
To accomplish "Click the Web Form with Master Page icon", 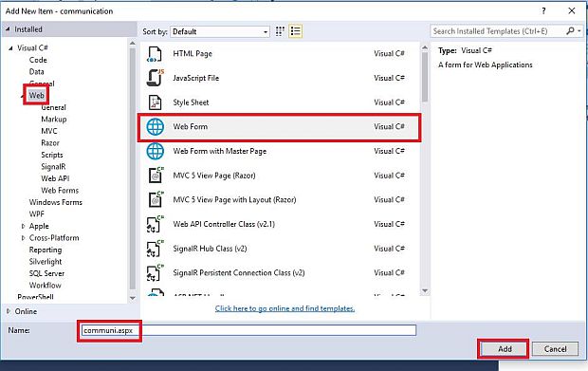I will [x=155, y=151].
